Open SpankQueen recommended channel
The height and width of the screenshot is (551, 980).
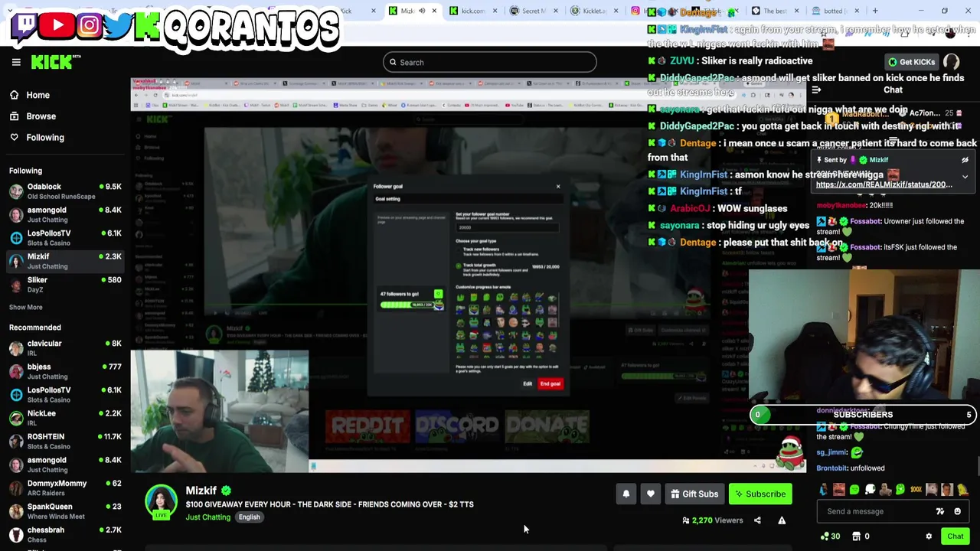(x=65, y=511)
